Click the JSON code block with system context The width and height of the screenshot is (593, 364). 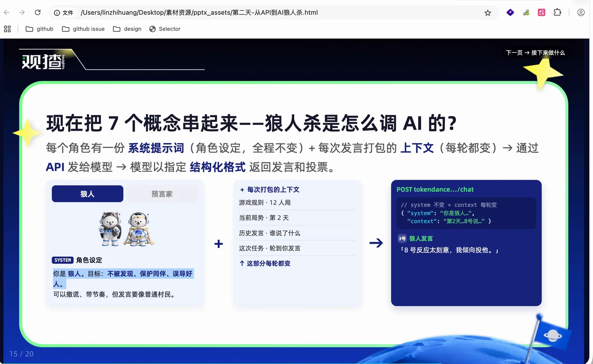click(466, 213)
